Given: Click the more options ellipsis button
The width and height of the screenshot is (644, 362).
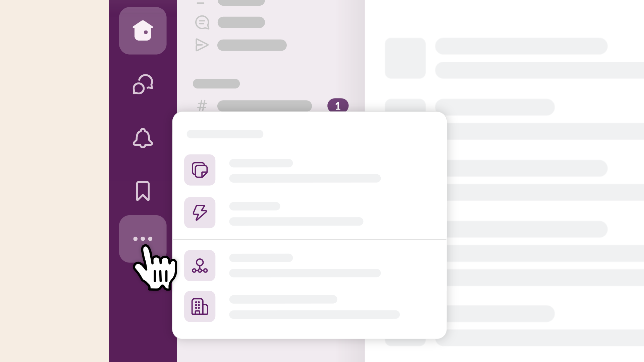Looking at the screenshot, I should click(x=143, y=239).
